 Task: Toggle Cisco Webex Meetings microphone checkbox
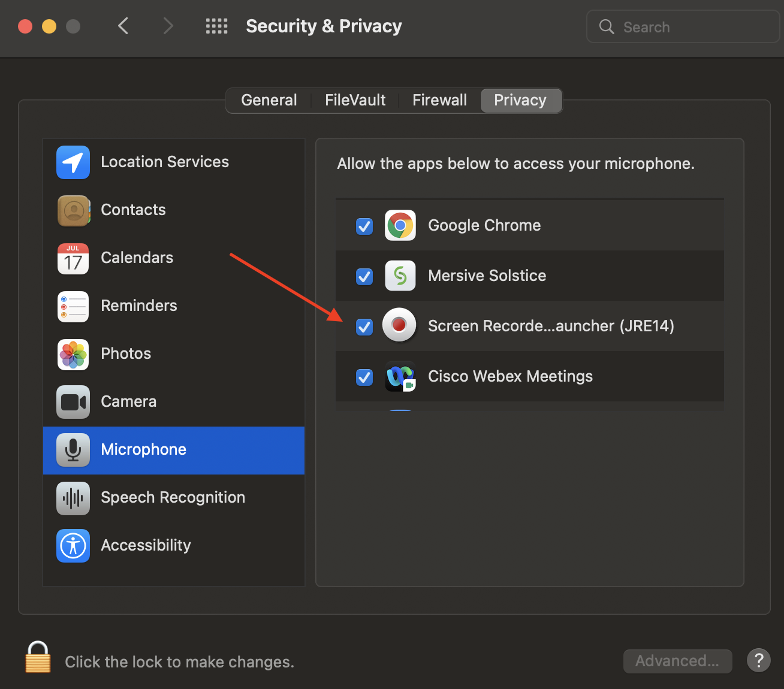tap(364, 377)
